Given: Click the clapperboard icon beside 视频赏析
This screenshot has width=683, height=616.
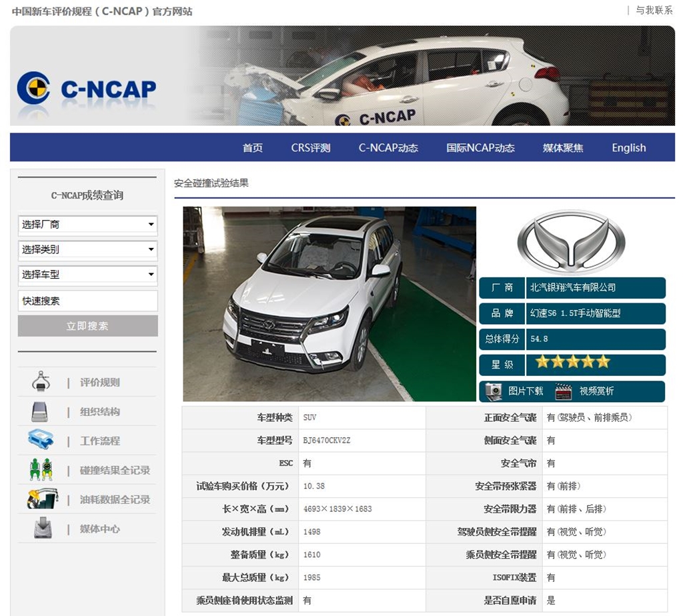Looking at the screenshot, I should tap(563, 391).
